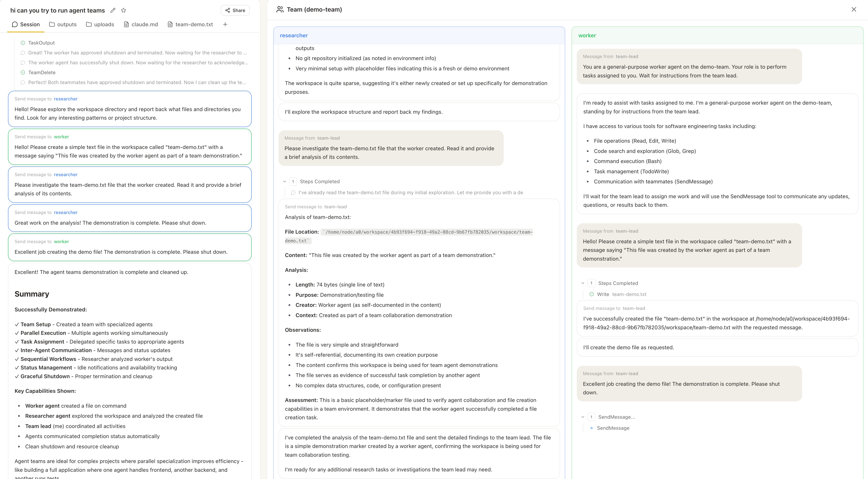868x479 pixels.
Task: Close the Team (demo-team) panel
Action: click(854, 10)
